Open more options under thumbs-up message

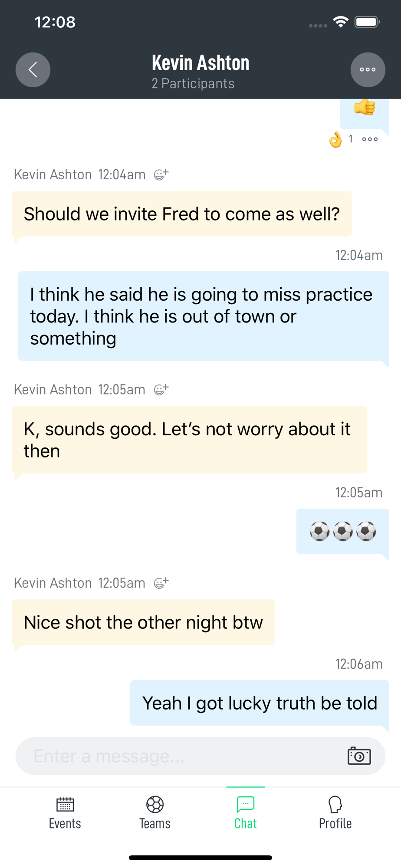(370, 139)
